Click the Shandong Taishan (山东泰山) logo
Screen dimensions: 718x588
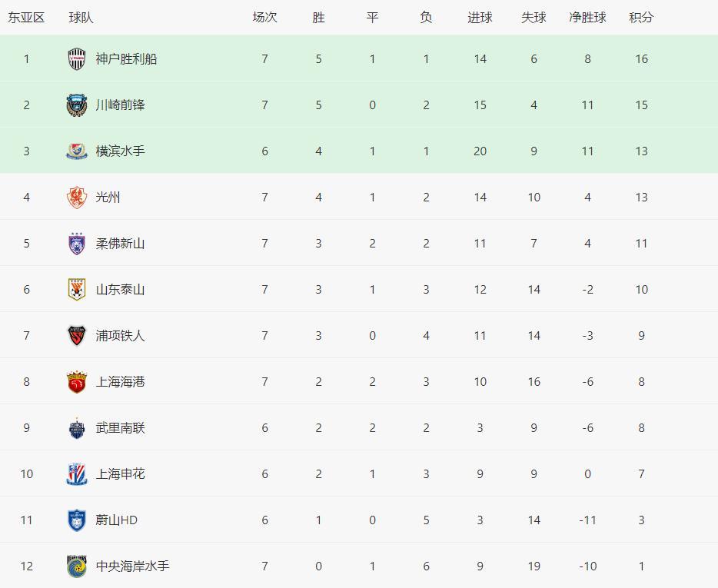pyautogui.click(x=77, y=290)
